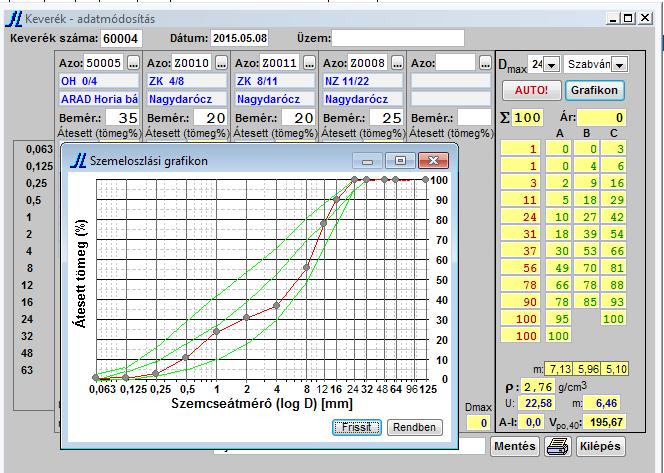The image size is (664, 473).
Task: Click the sum field showing 100
Action: pos(528,117)
